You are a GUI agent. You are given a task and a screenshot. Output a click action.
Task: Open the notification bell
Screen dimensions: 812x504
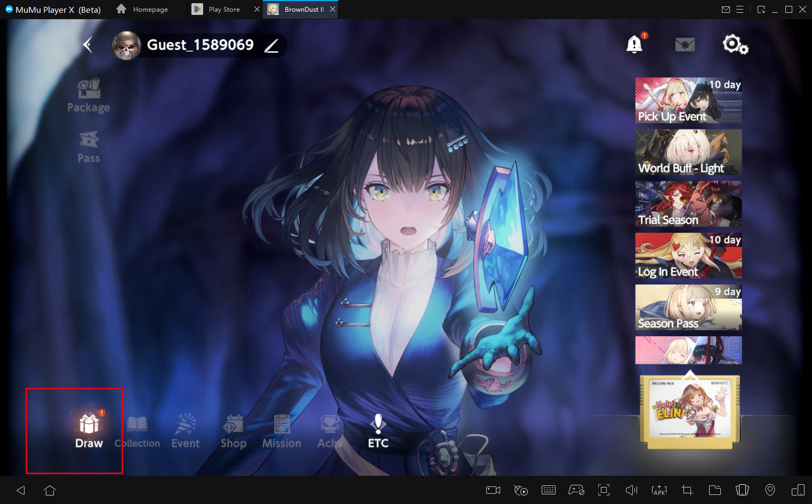coord(634,44)
